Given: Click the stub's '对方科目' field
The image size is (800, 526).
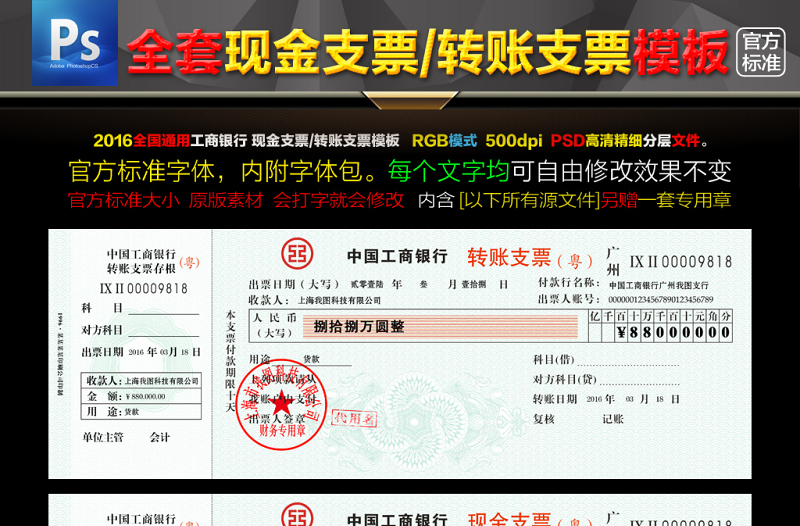Looking at the screenshot, I should point(140,330).
